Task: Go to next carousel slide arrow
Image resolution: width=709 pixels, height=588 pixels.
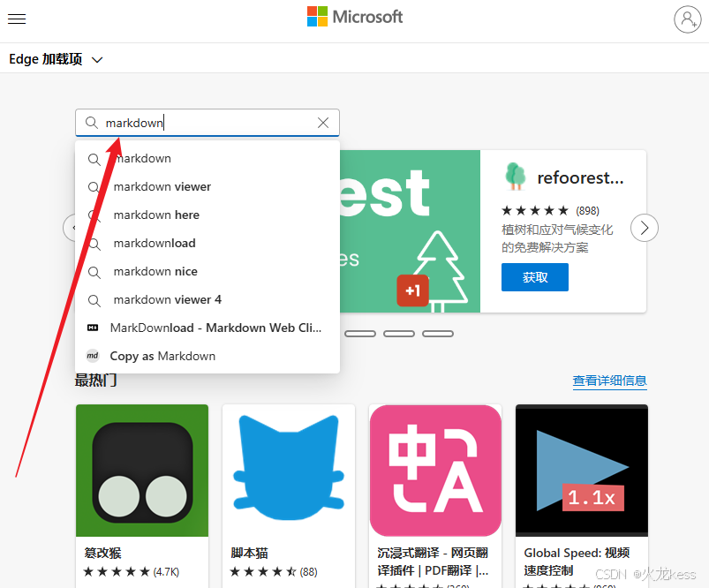Action: pyautogui.click(x=645, y=228)
